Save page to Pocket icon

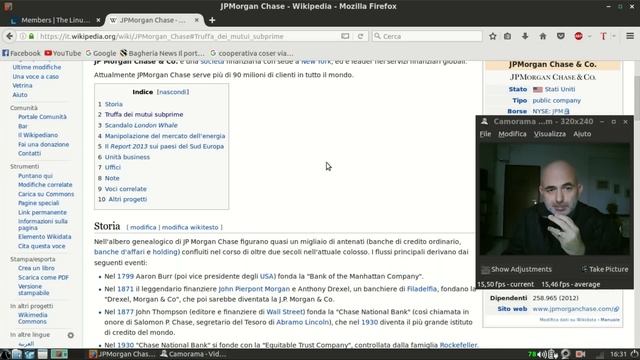click(561, 36)
